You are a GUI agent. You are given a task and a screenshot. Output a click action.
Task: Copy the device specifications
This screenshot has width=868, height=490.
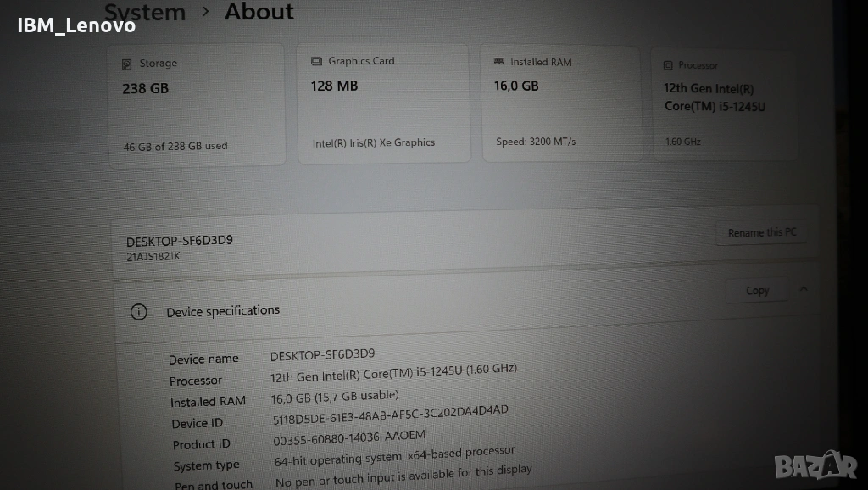(757, 291)
